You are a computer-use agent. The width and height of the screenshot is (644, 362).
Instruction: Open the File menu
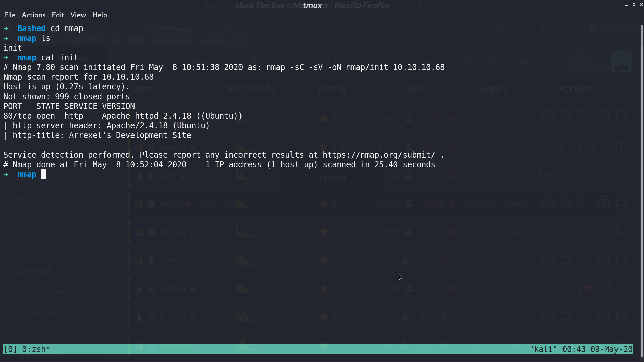10,15
